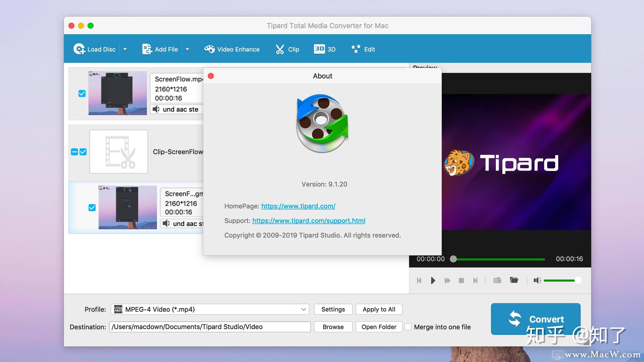Collapse the Clip-ScreenFlow group with minus button

[x=74, y=152]
